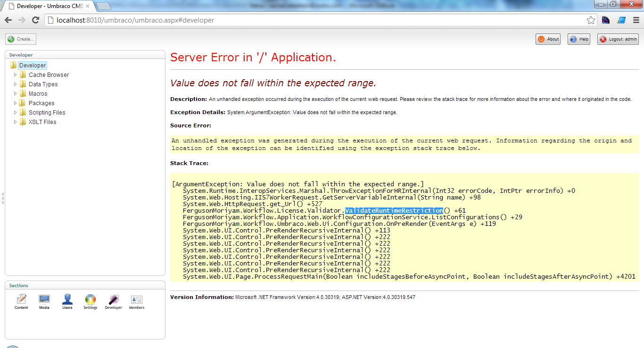Open the Developer section
Screen dimensions: 644x348
114,302
